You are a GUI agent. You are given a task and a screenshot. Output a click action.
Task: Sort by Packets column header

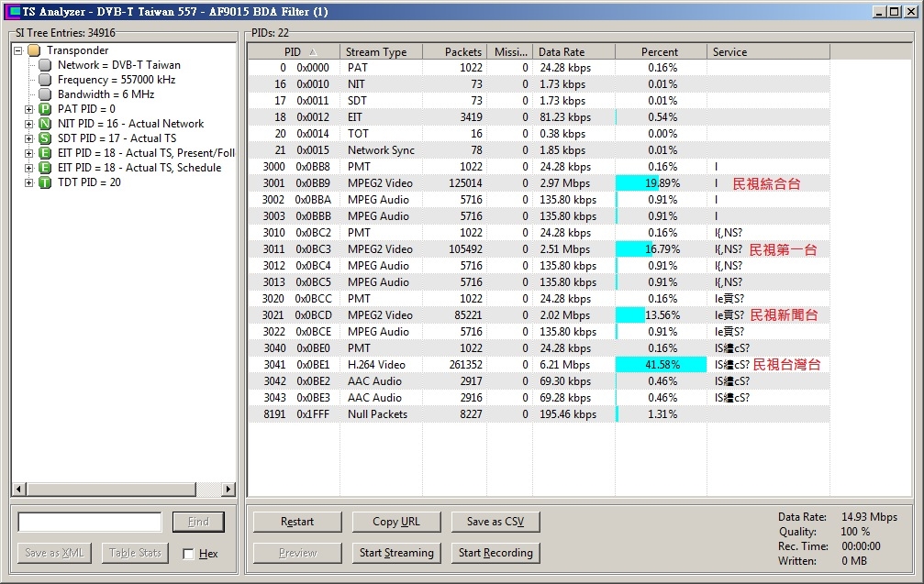pyautogui.click(x=454, y=52)
